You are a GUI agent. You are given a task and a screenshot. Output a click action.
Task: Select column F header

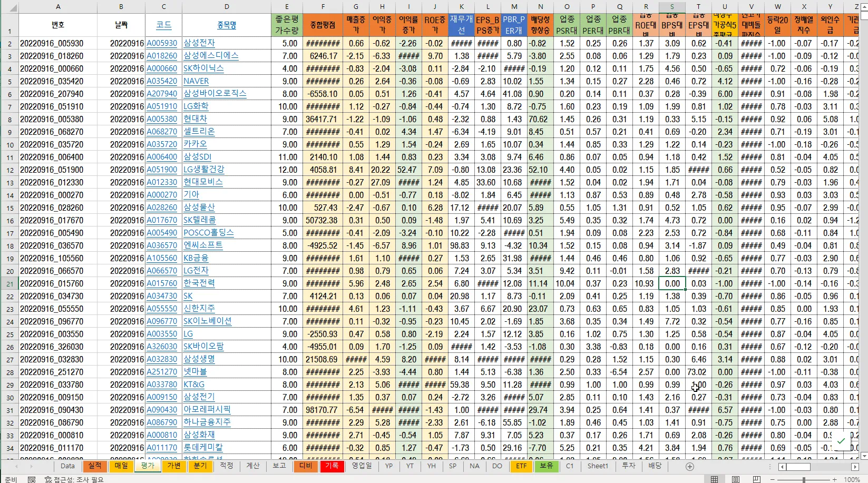[323, 7]
